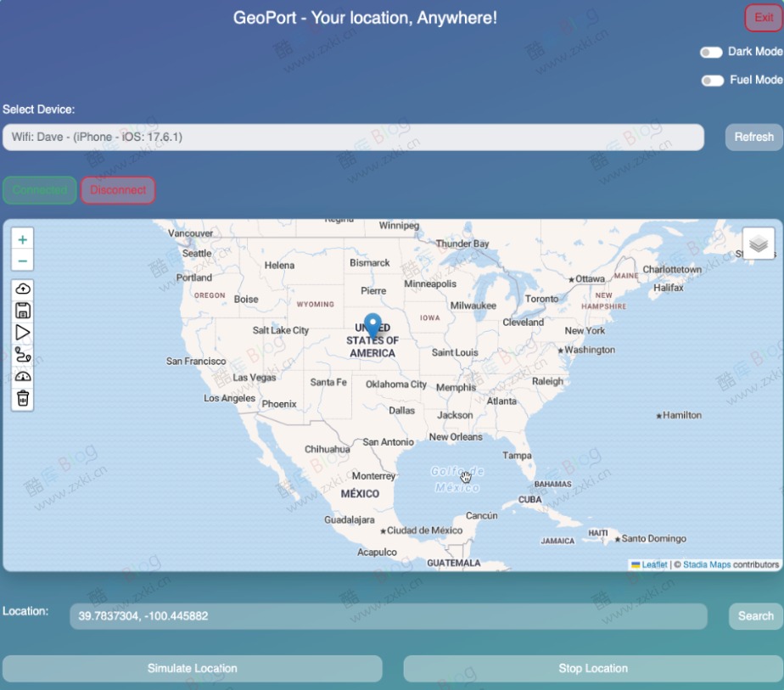The image size is (784, 690).
Task: Open the Select Device dropdown
Action: coord(353,137)
